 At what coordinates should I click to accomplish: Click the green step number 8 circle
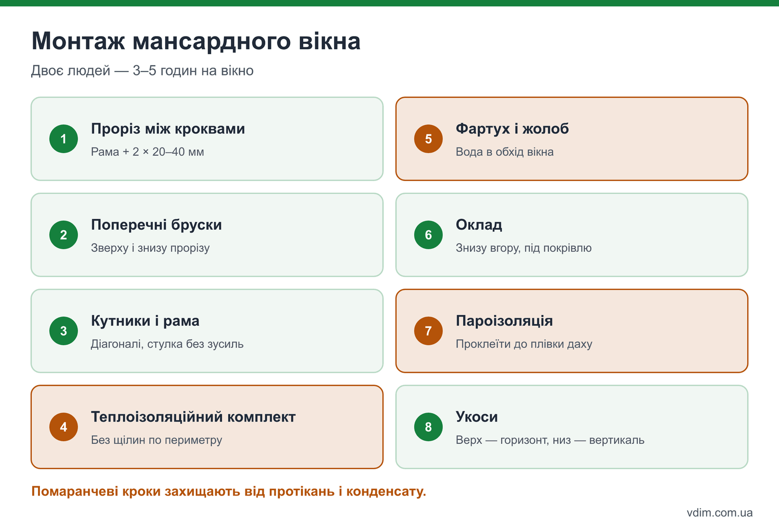pos(428,427)
